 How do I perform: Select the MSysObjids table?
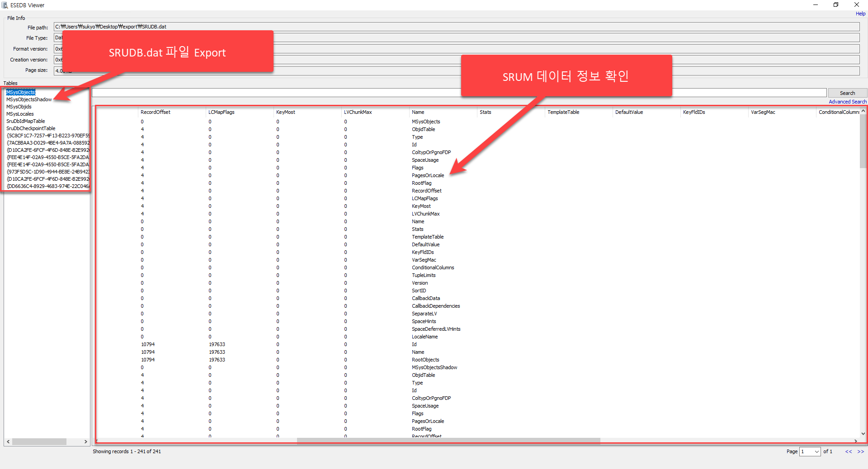[19, 107]
